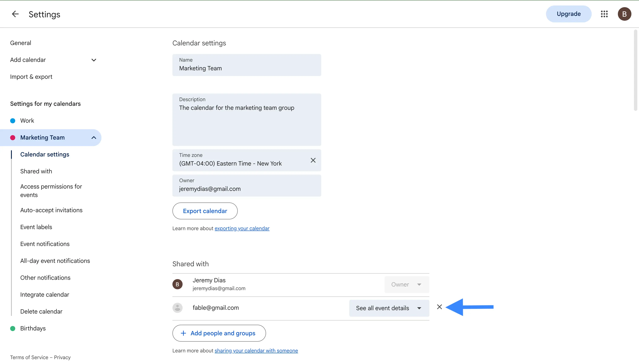The width and height of the screenshot is (639, 364).
Task: Click Add people and groups
Action: point(219,333)
